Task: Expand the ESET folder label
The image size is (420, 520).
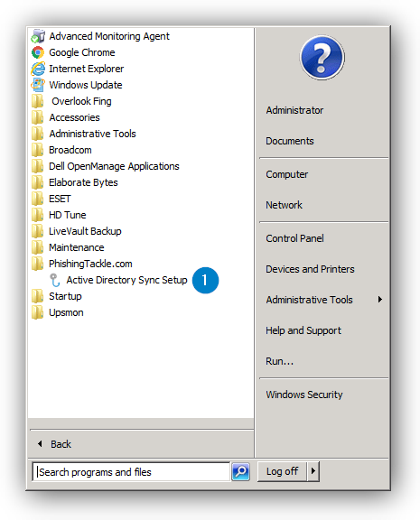Action: click(x=60, y=199)
